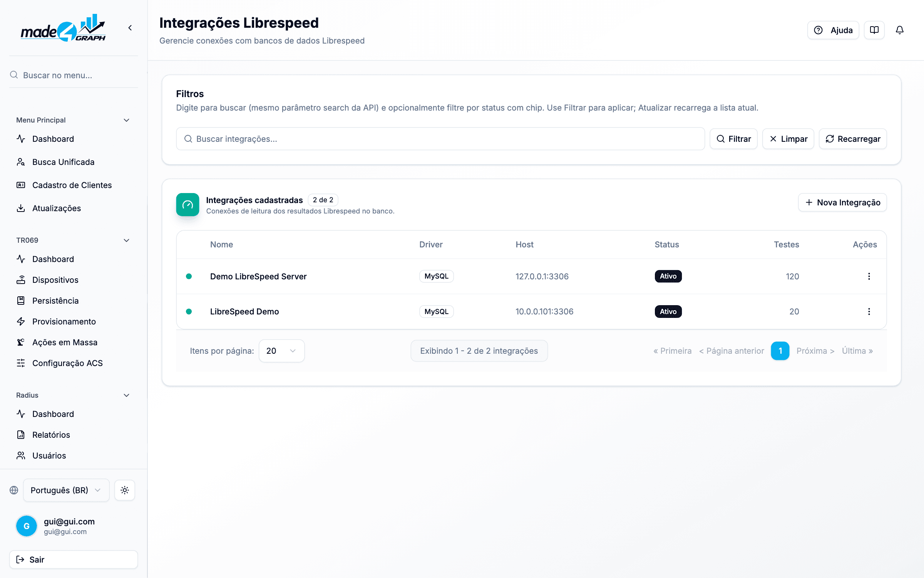
Task: Click the MySQL tag in Demo LibreSpeed Server row
Action: pos(436,276)
